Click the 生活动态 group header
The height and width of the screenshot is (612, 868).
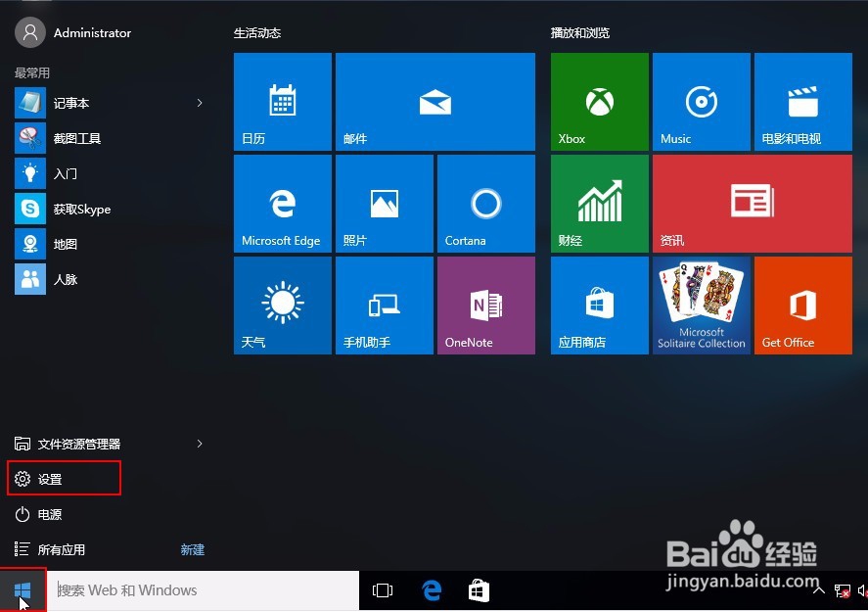[257, 33]
